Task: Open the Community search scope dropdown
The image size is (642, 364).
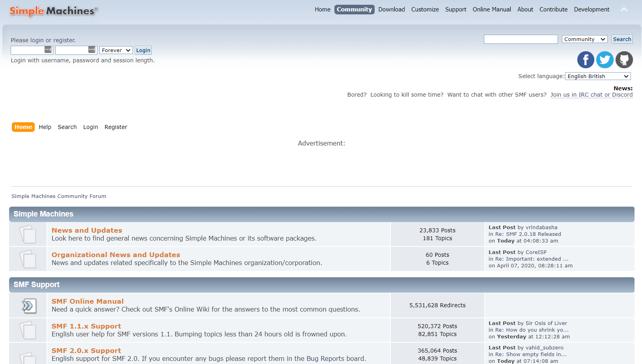Action: click(x=584, y=39)
